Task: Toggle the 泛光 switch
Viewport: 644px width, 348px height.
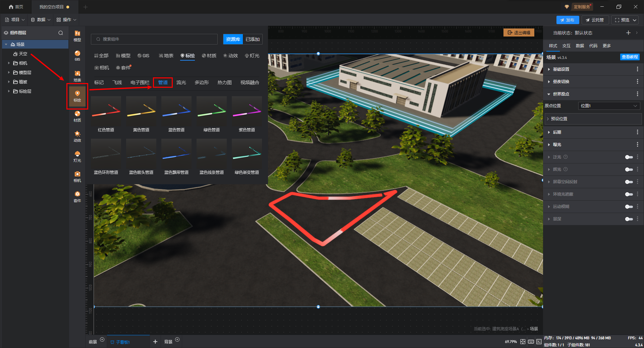Action: 629,157
